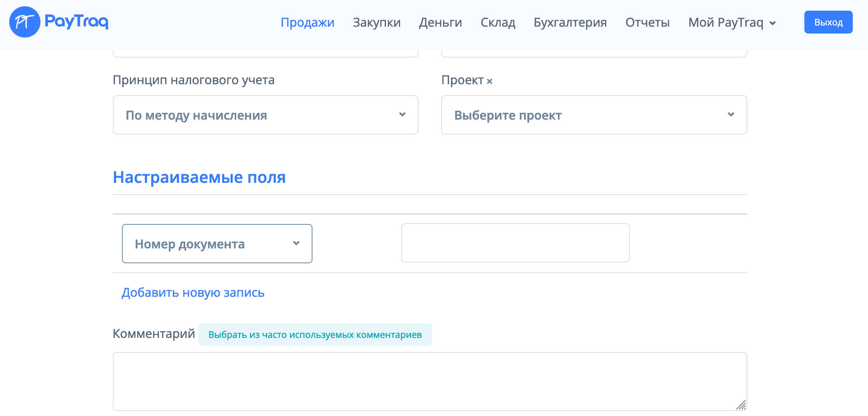The image size is (868, 416).
Task: Expand the Выберите проект dropdown
Action: coord(579,115)
